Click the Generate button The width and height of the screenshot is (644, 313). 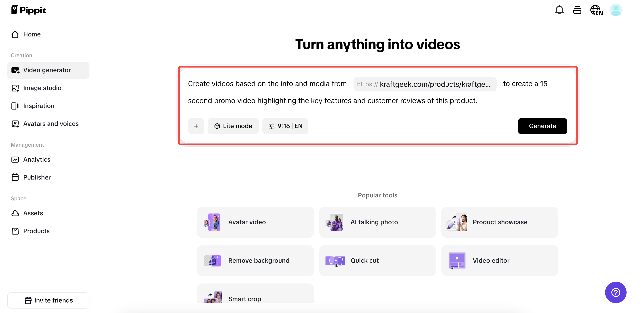542,126
